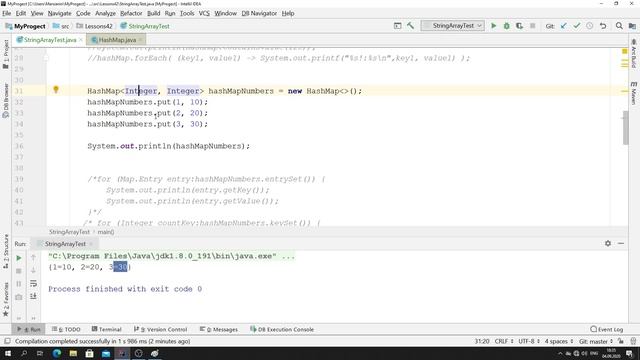Open Microsoft Edge from the taskbar
This screenshot has height=360, width=640.
tap(57, 353)
